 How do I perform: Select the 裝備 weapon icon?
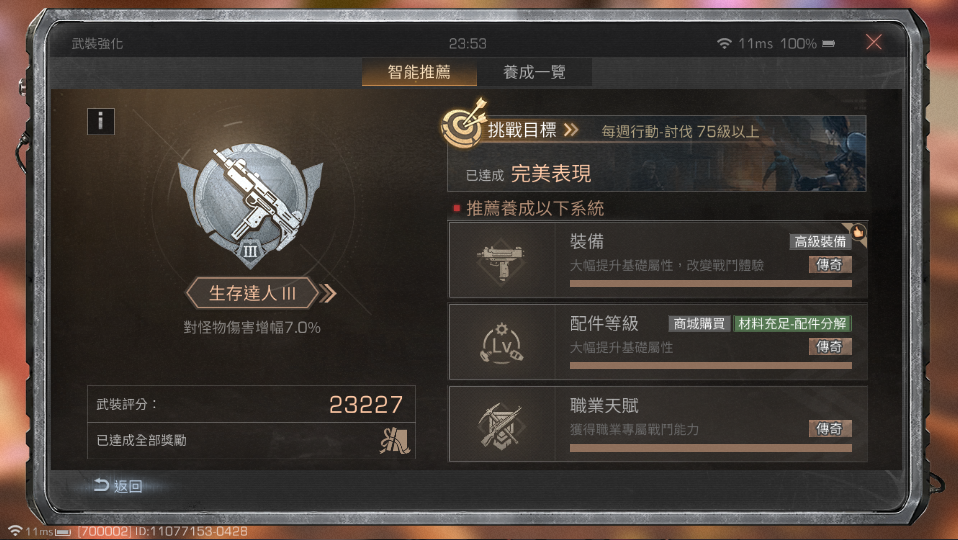[x=502, y=260]
